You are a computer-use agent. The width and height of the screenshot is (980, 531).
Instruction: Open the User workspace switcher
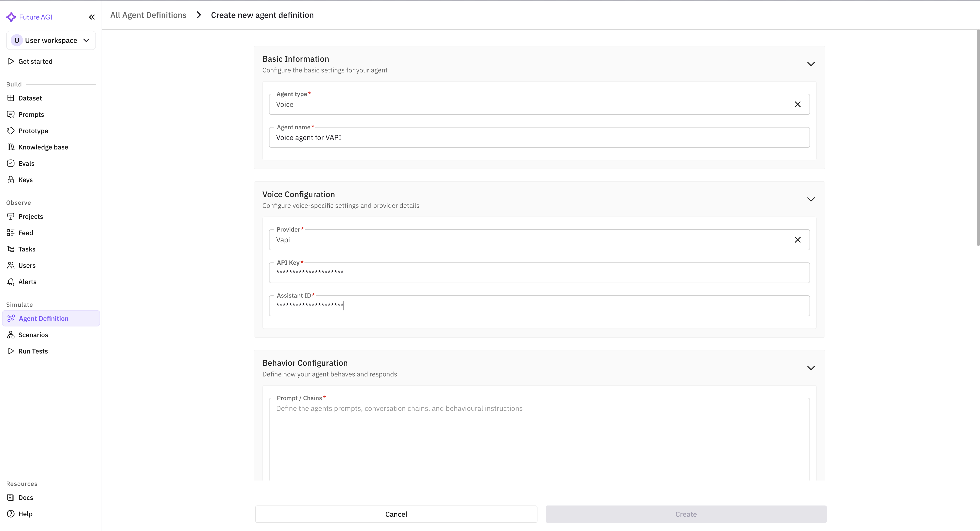[51, 40]
